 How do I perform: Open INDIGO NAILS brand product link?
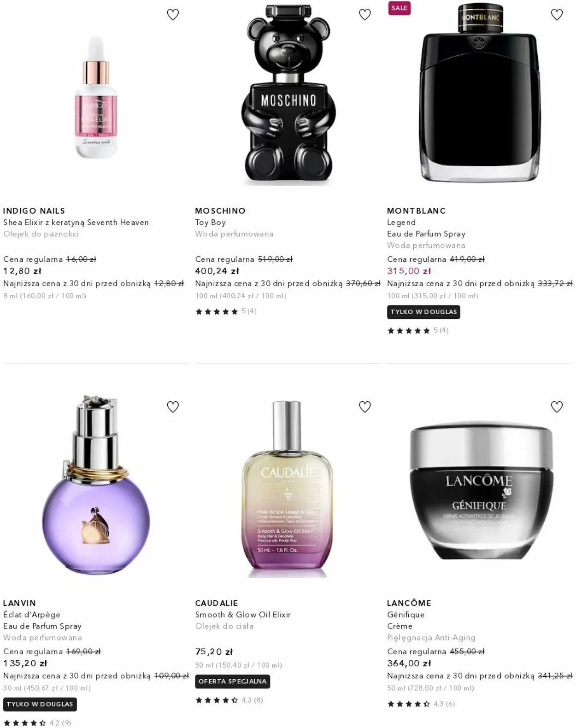tap(34, 211)
